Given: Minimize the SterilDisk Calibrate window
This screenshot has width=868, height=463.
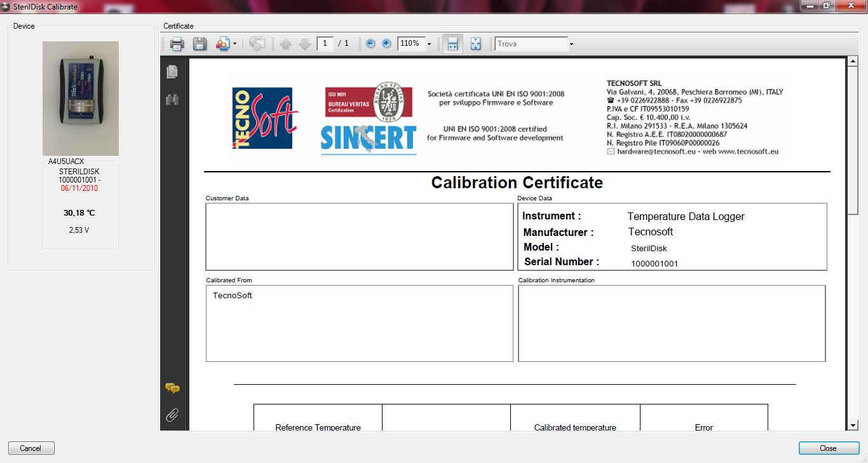Looking at the screenshot, I should click(810, 5).
